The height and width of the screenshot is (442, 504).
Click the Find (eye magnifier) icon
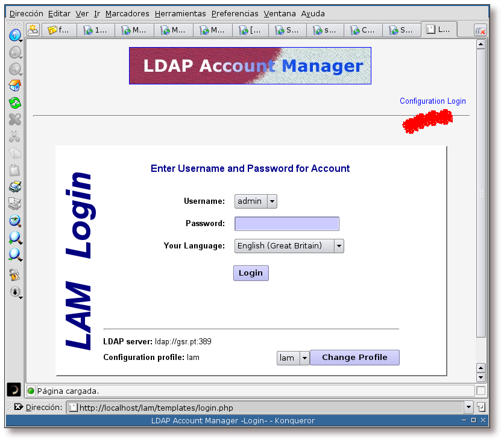click(14, 221)
